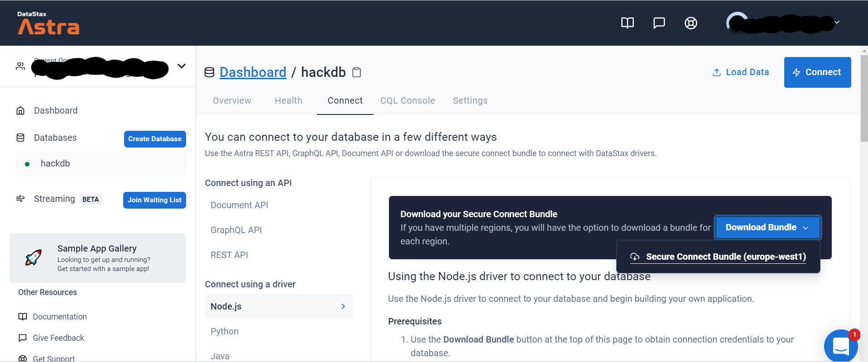Screen dimensions: 868x362
Task: Select the hackdb database in sidebar
Action: click(x=101, y=163)
